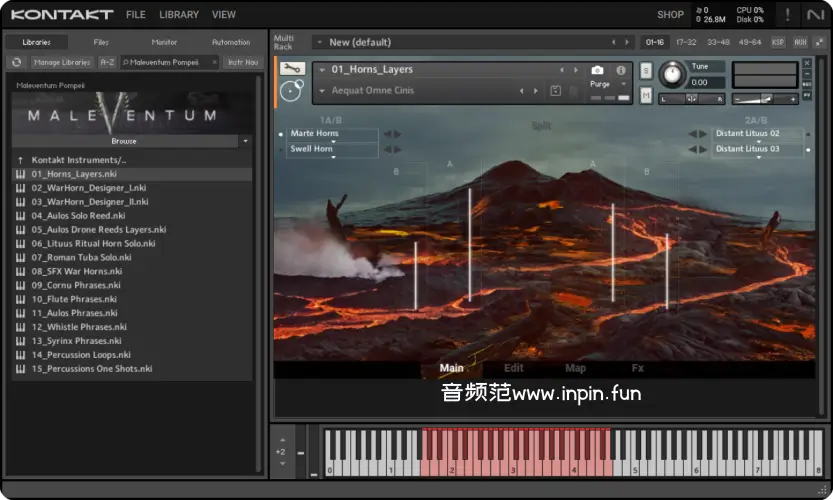This screenshot has width=833, height=500.
Task: Toggle the KSP button in the rack header
Action: coord(778,42)
